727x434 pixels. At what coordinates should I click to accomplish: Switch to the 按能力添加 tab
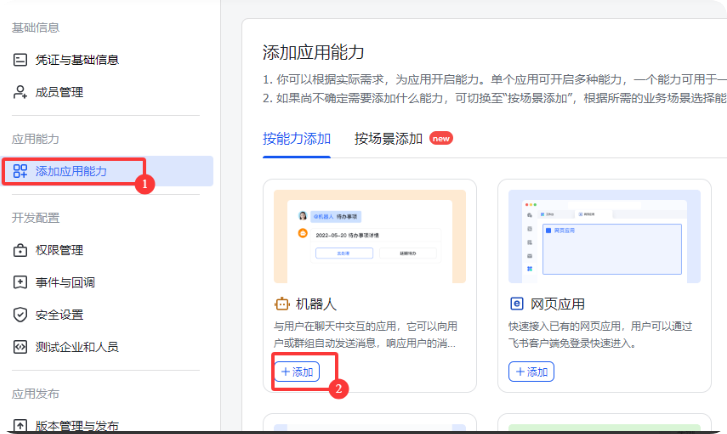pyautogui.click(x=296, y=139)
